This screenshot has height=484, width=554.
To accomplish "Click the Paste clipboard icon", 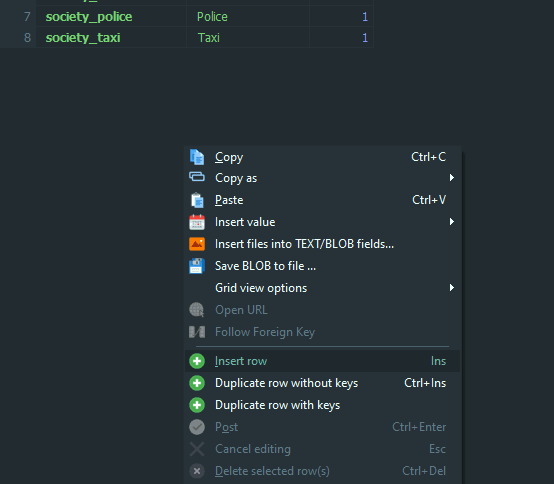I will coord(197,200).
